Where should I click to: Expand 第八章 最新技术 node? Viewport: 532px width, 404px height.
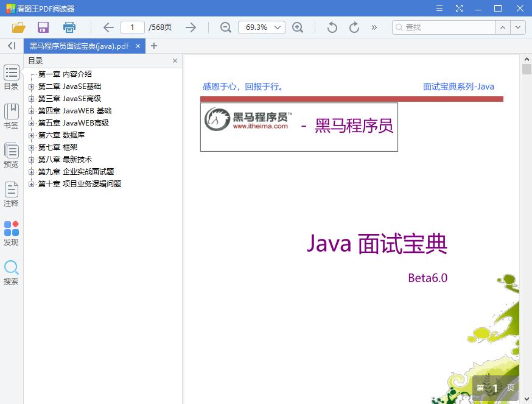point(31,160)
